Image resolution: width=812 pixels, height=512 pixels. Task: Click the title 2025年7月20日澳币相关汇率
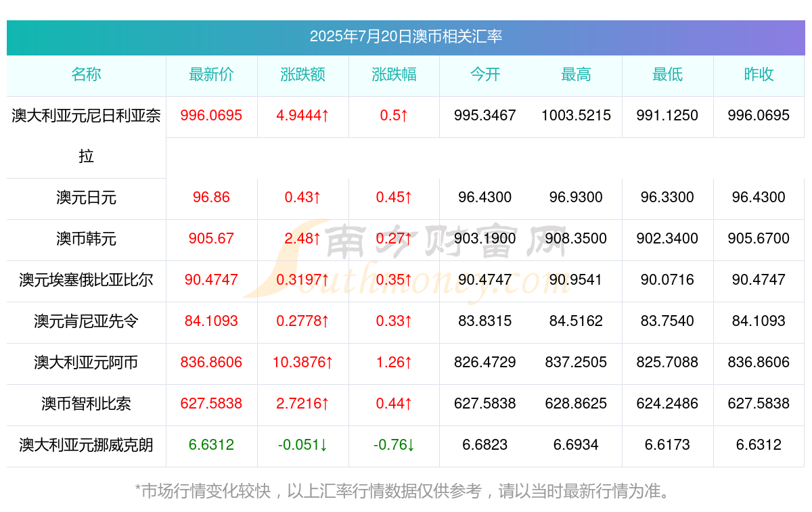(x=406, y=37)
